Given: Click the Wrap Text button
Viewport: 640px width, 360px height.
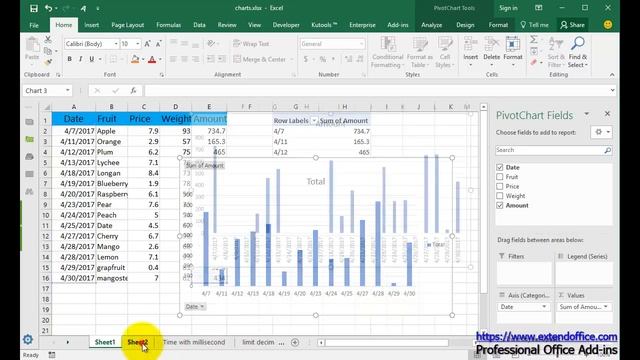Looking at the screenshot, I should click(x=251, y=44).
